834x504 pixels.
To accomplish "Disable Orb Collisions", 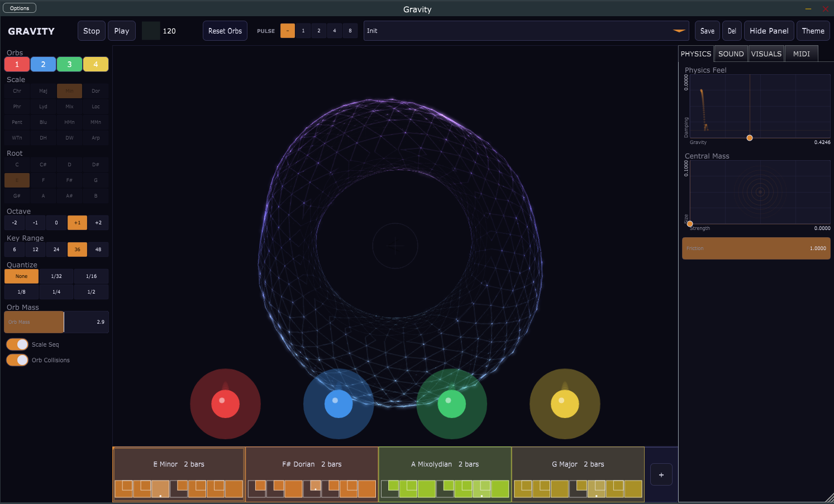I will 17,360.
